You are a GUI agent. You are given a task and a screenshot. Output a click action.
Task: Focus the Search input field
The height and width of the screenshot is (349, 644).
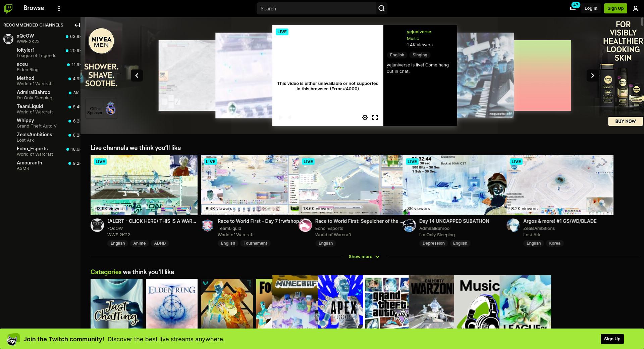pos(316,8)
